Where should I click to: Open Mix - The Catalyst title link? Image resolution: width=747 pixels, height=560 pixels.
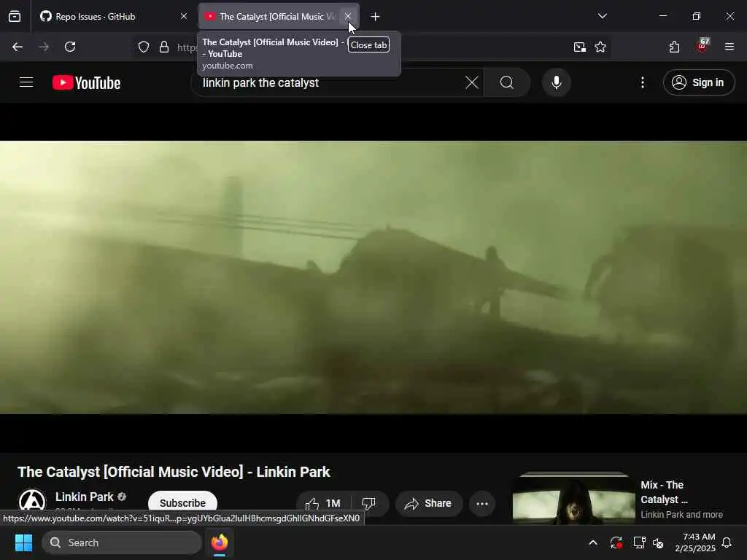pos(665,492)
